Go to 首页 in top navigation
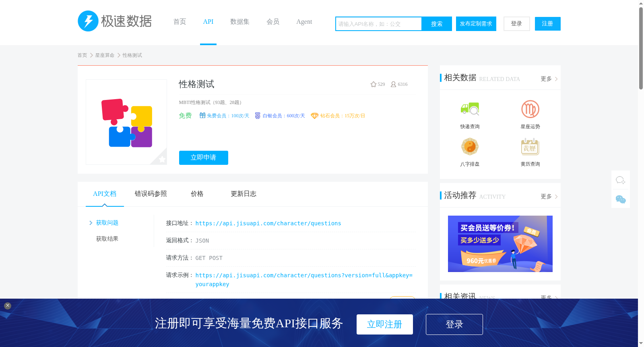The image size is (644, 347). click(180, 22)
